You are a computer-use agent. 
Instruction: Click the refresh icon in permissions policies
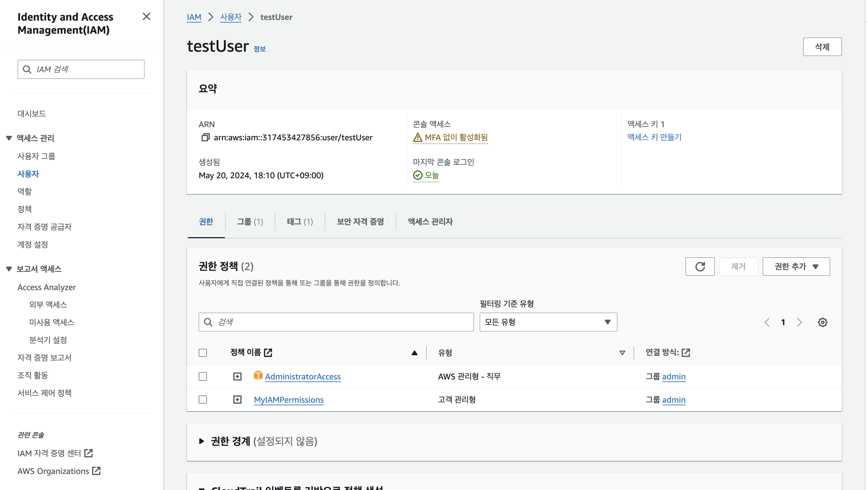coord(699,266)
